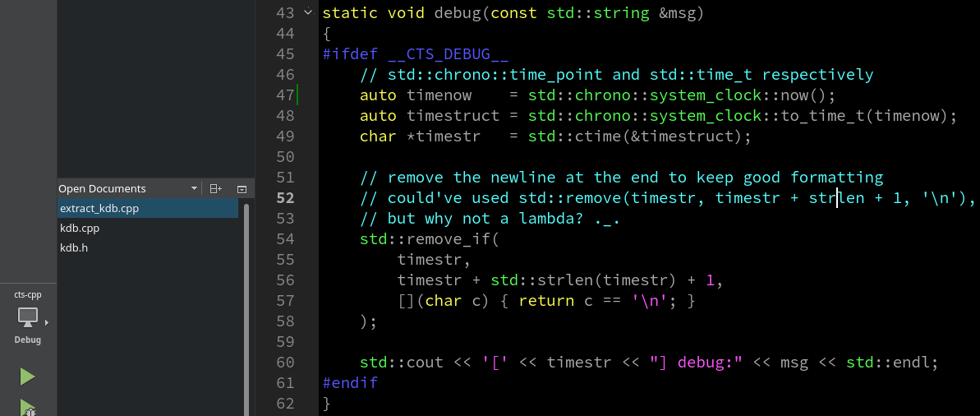This screenshot has height=416, width=980.
Task: Split the Open Documents side panel
Action: tap(215, 188)
